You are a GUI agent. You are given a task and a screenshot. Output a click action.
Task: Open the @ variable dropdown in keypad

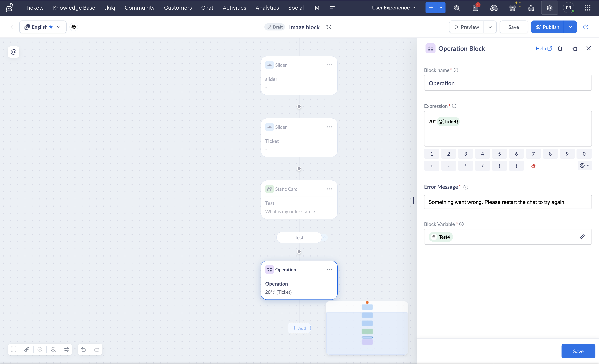(584, 166)
